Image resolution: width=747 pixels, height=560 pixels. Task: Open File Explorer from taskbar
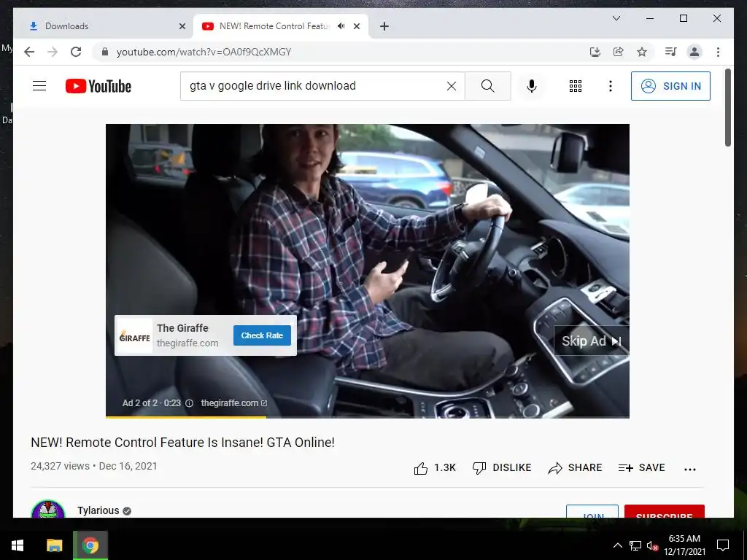pos(54,545)
